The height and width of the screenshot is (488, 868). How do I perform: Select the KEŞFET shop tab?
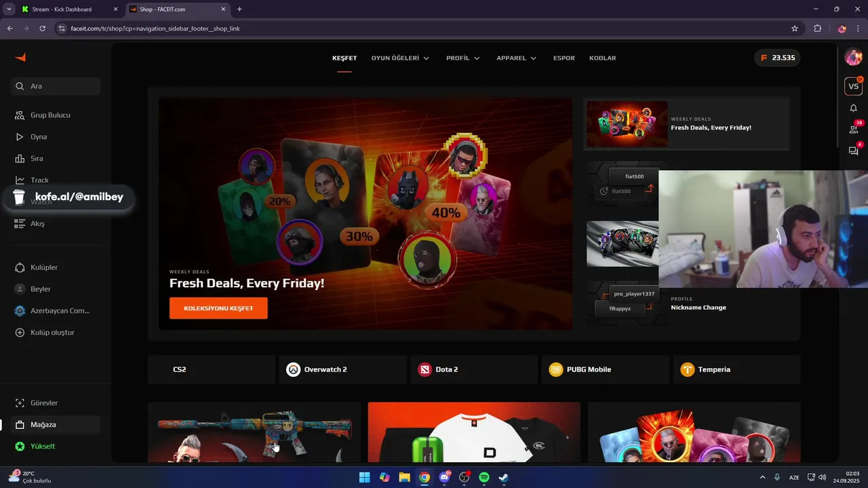[x=344, y=58]
